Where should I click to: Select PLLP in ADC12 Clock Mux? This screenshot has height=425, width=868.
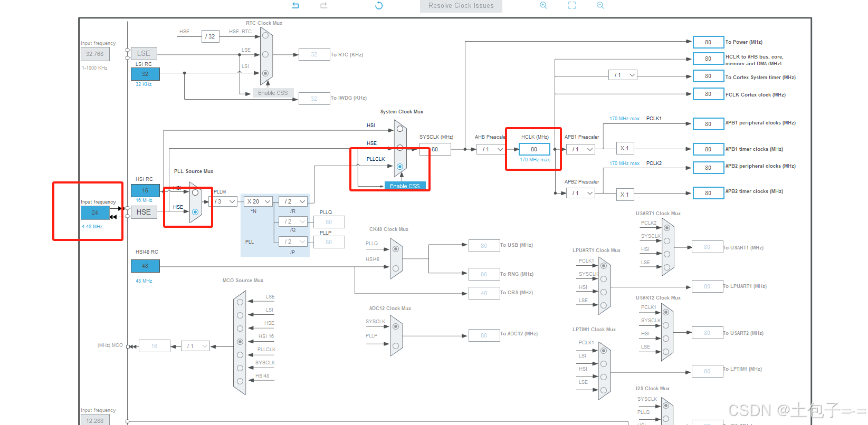click(396, 346)
